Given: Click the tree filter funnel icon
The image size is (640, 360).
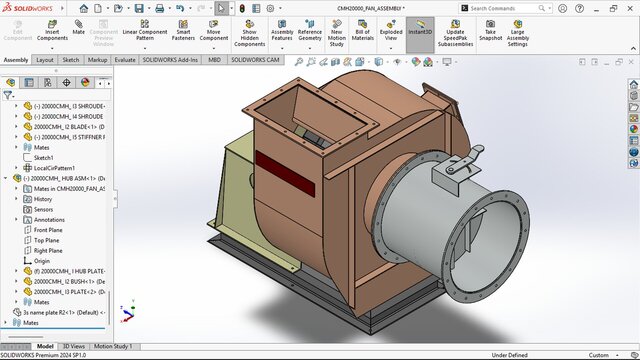Looking at the screenshot, I should (x=7, y=96).
